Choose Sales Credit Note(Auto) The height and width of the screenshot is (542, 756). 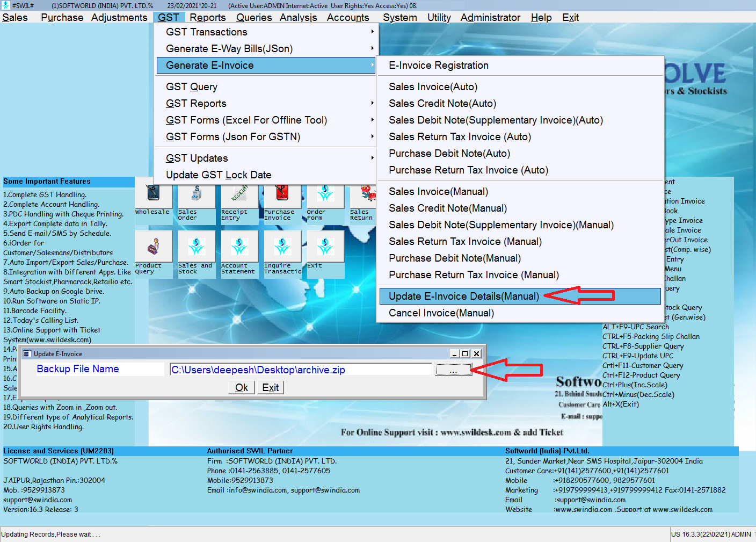(520, 104)
